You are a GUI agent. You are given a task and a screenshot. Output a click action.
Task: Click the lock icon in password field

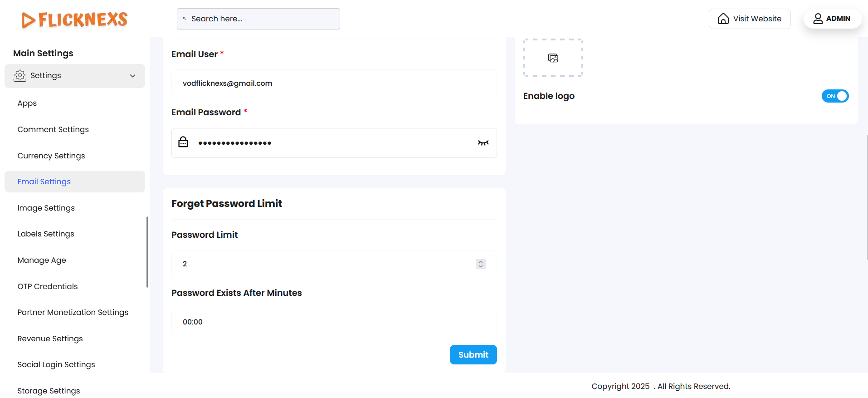183,142
